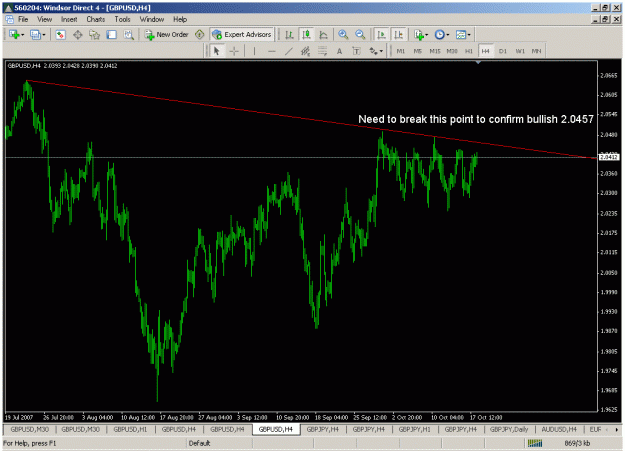This screenshot has height=451, width=625.
Task: Select the Text Label (T) tool
Action: coord(356,51)
